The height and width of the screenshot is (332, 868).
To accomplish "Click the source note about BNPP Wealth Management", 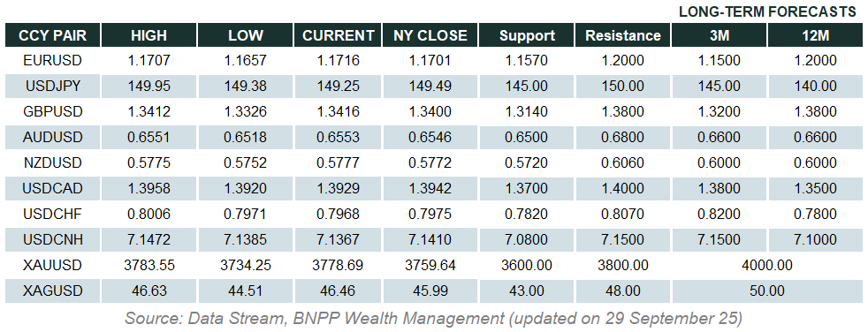I will click(x=433, y=318).
